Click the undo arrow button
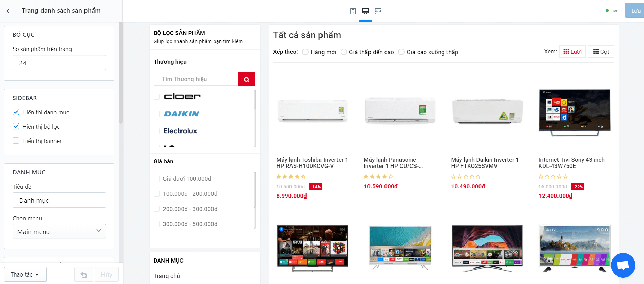This screenshot has height=284, width=644. point(84,274)
